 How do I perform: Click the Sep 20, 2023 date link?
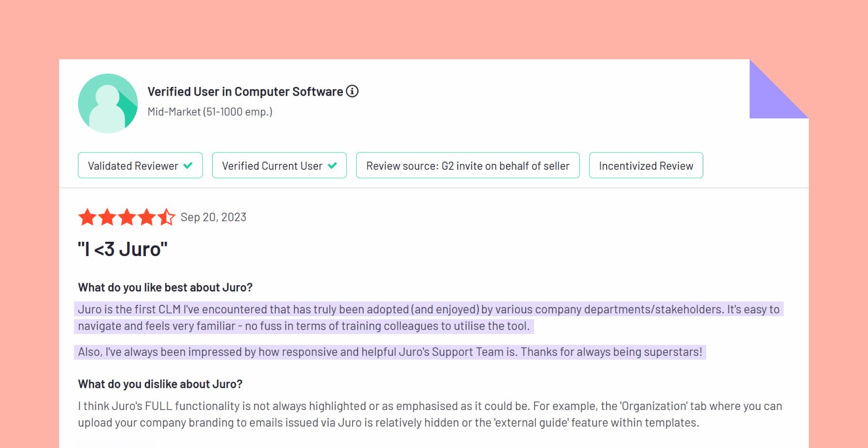pyautogui.click(x=213, y=217)
